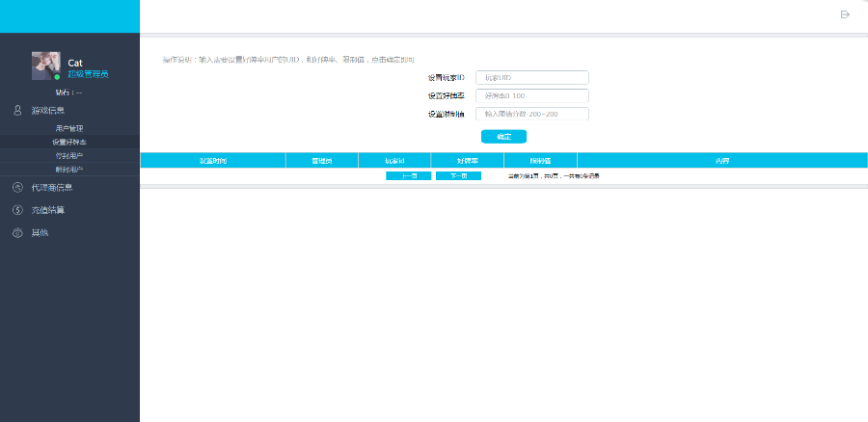Focus the 好牌率 0-100 input field
The image size is (868, 422).
[531, 95]
